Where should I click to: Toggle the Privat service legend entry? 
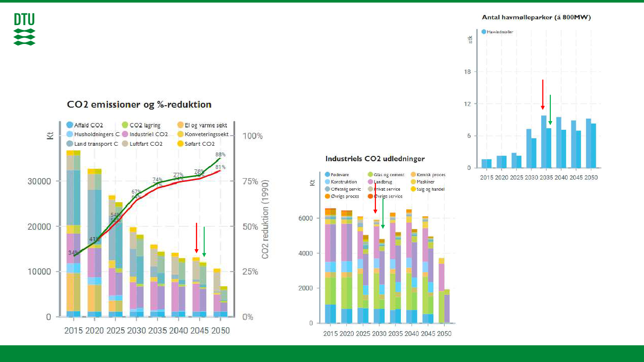pos(384,189)
